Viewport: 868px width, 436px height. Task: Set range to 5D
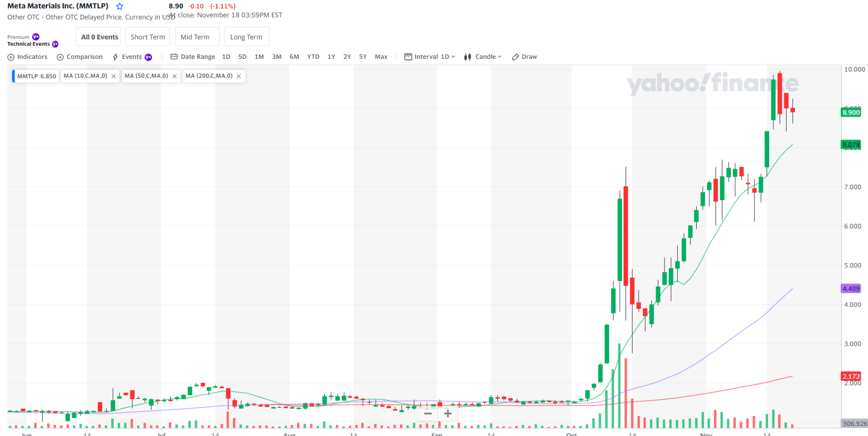[242, 57]
